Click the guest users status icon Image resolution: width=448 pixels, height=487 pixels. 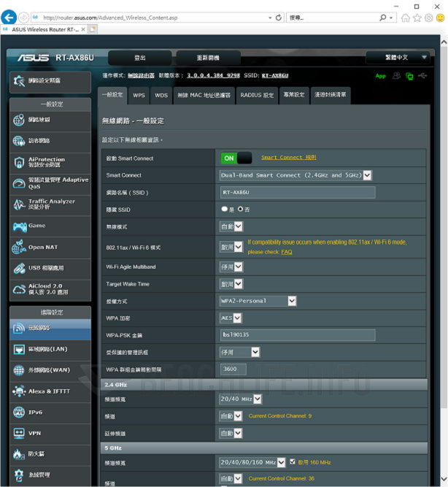[x=396, y=76]
